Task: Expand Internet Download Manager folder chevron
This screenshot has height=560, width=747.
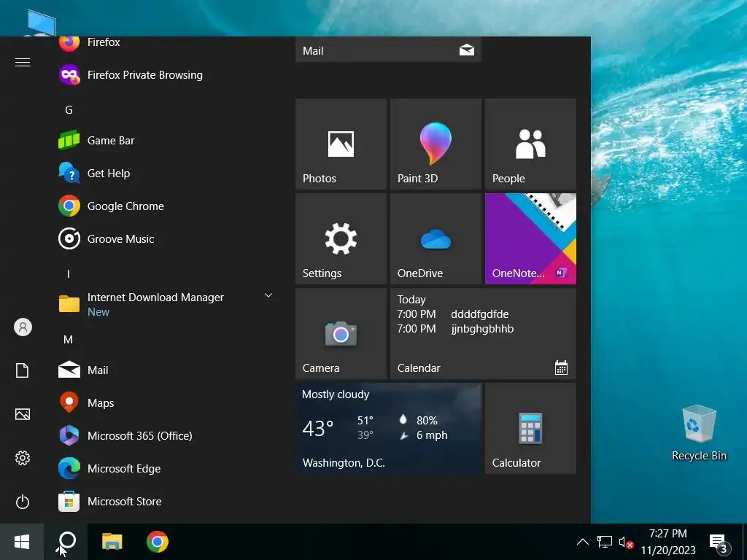Action: pyautogui.click(x=268, y=296)
